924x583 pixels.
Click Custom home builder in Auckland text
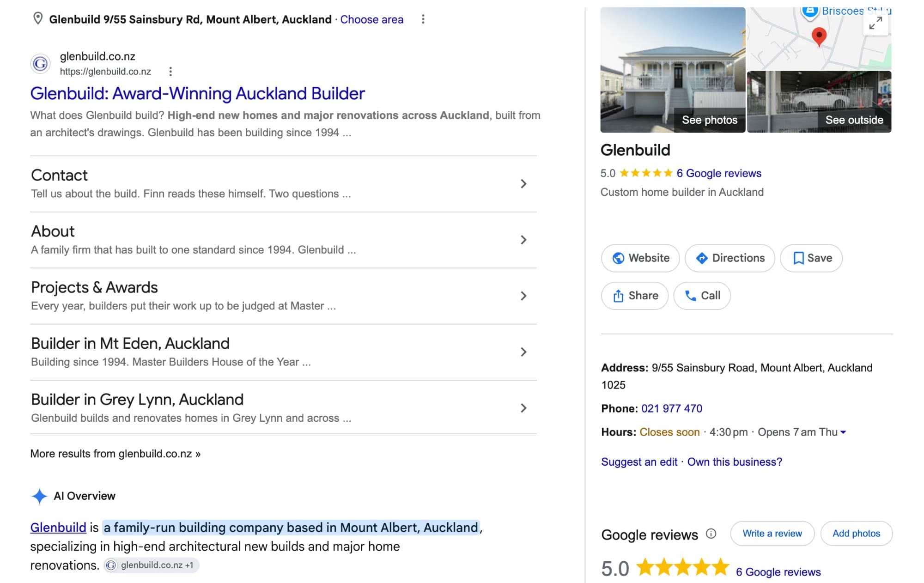point(682,192)
